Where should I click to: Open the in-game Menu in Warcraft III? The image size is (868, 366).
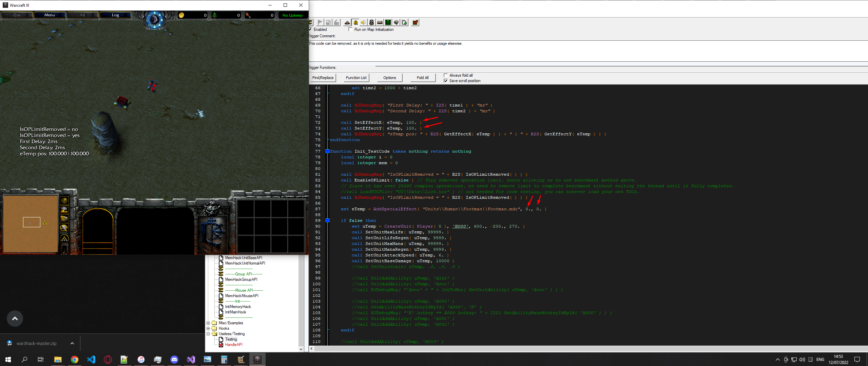(50, 15)
